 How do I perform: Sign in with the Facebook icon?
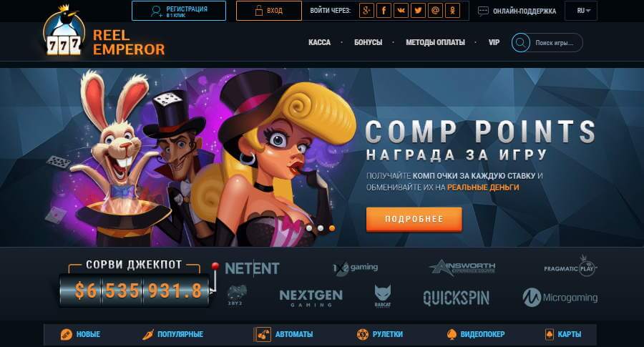pyautogui.click(x=384, y=11)
